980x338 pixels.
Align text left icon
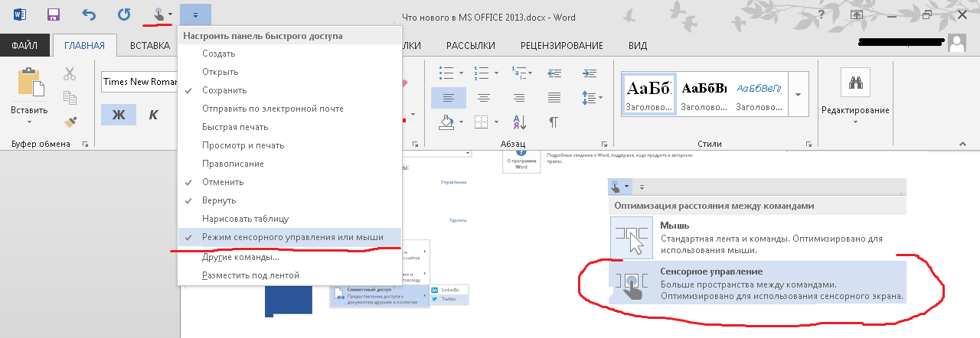click(x=449, y=97)
